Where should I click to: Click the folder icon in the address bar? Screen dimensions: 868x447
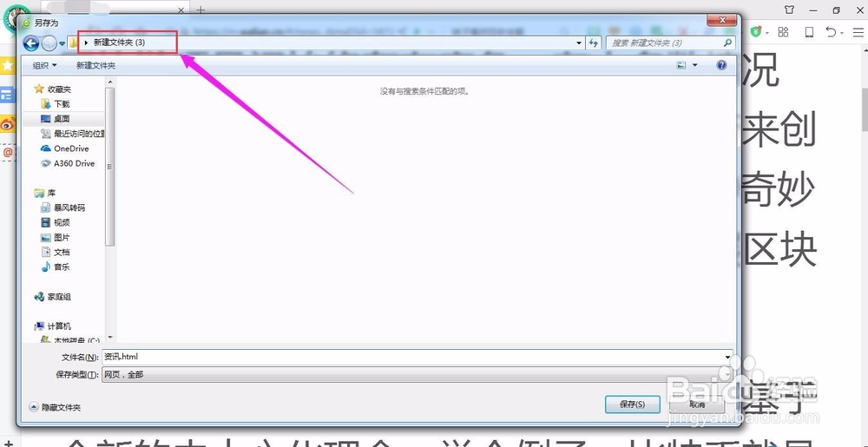[x=73, y=43]
